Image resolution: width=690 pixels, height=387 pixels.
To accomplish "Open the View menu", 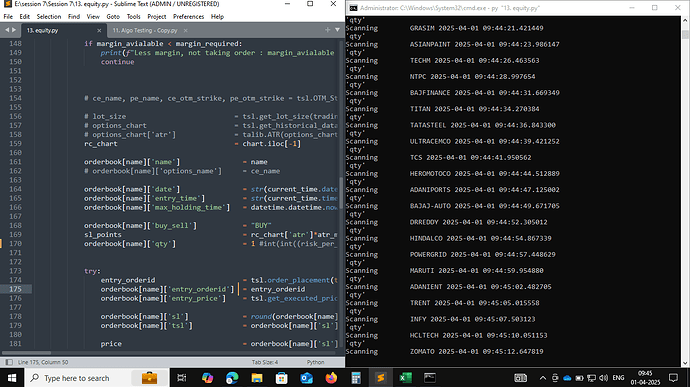I will pyautogui.click(x=93, y=17).
